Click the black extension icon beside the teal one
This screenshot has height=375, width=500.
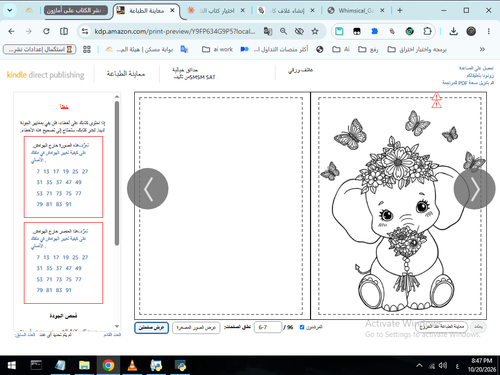point(357,31)
